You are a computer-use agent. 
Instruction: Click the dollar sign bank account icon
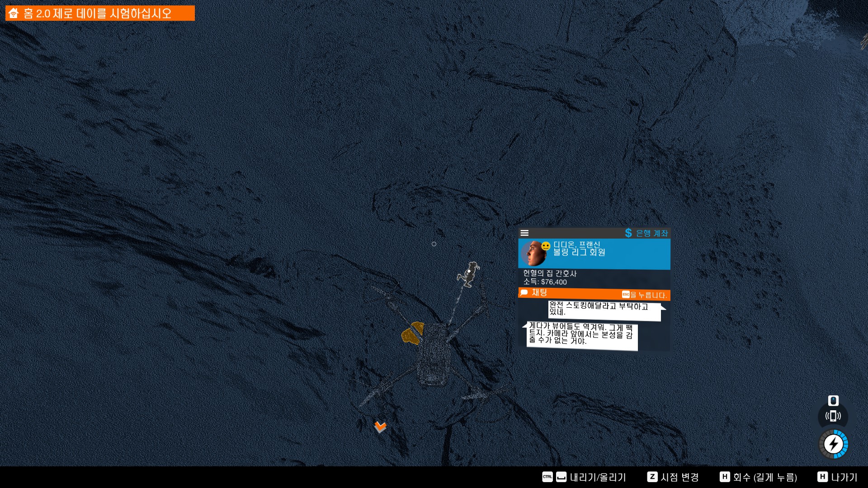[x=628, y=233]
